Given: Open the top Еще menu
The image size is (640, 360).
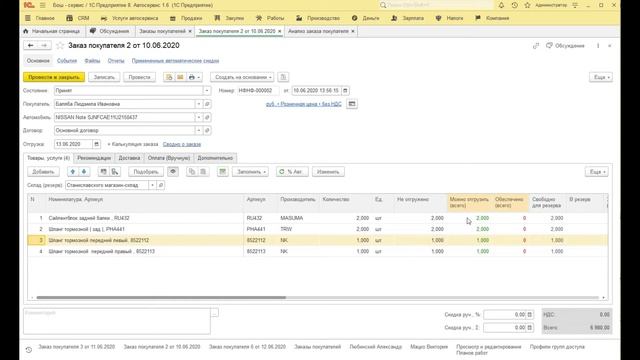Looking at the screenshot, I should (601, 77).
